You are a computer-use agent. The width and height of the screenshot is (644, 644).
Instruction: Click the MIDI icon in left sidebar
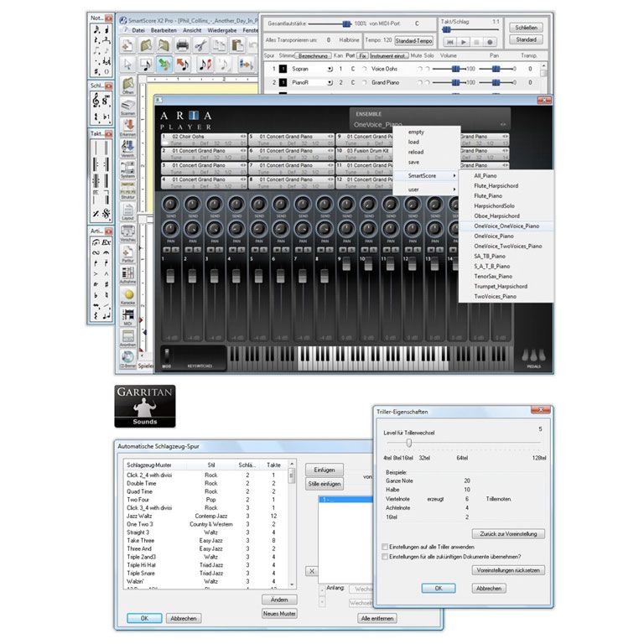[127, 317]
